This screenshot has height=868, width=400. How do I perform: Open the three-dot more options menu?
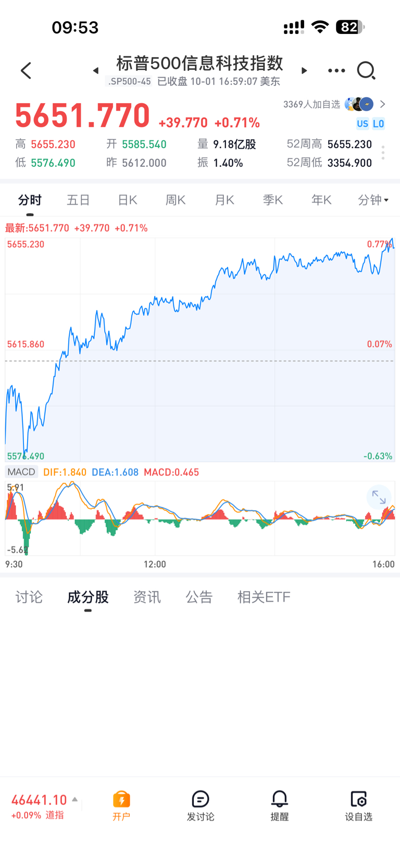pos(336,70)
